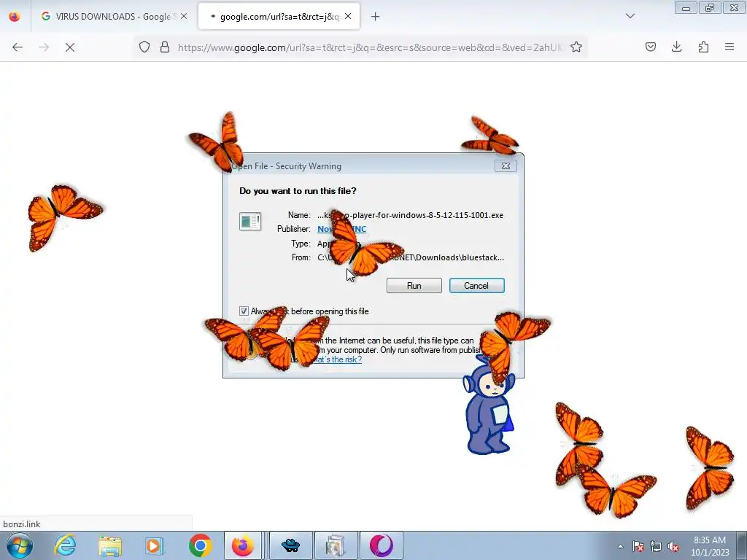The image size is (747, 560).
Task: Click the Firefox View icon
Action: coord(15,17)
